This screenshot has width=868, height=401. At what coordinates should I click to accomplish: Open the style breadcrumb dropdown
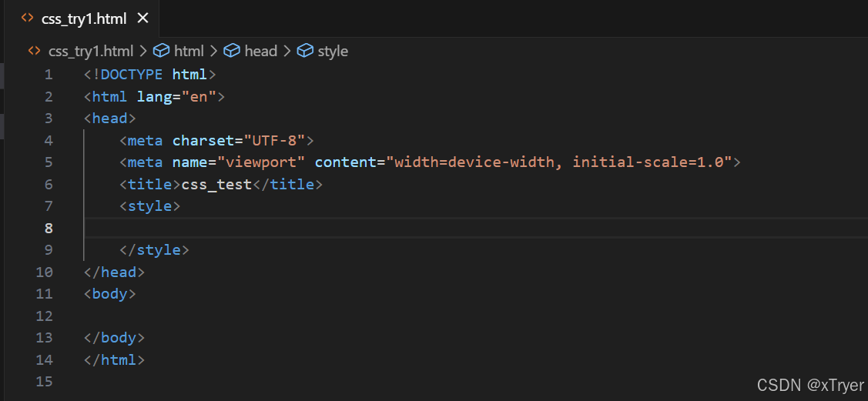point(333,51)
